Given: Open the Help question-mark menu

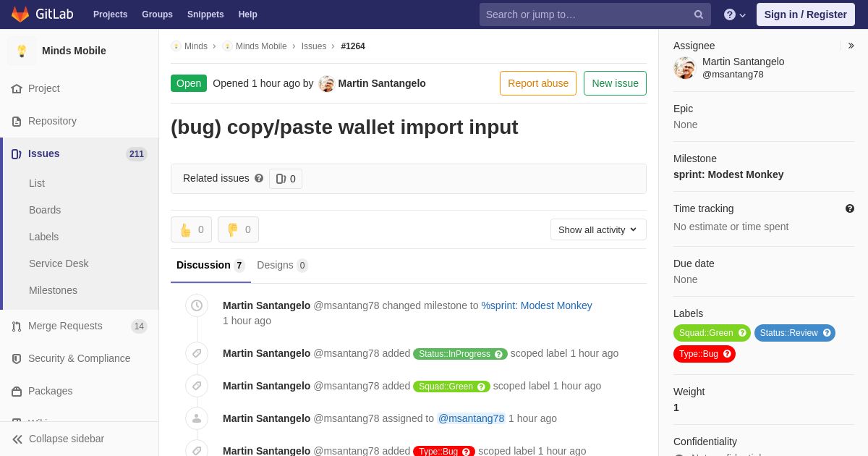Looking at the screenshot, I should tap(735, 14).
